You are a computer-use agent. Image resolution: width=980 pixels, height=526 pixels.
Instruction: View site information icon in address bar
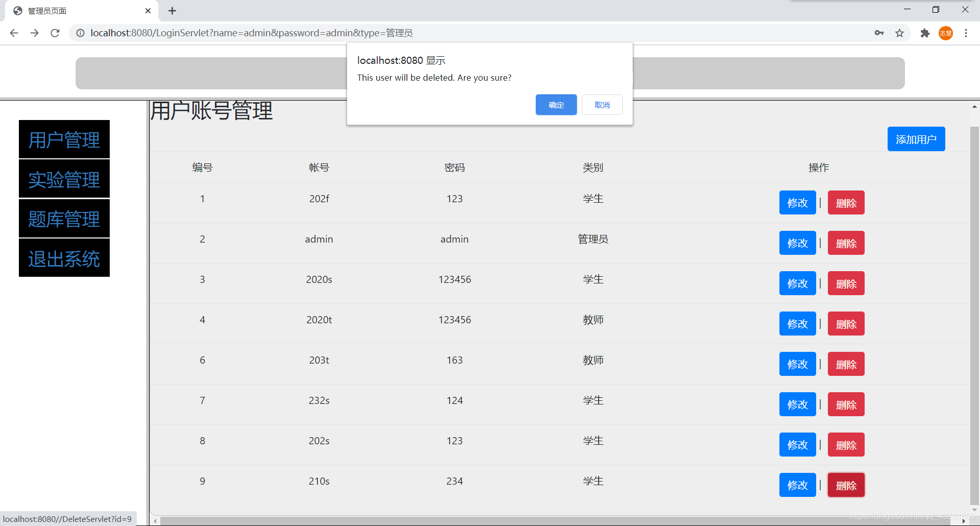[80, 33]
